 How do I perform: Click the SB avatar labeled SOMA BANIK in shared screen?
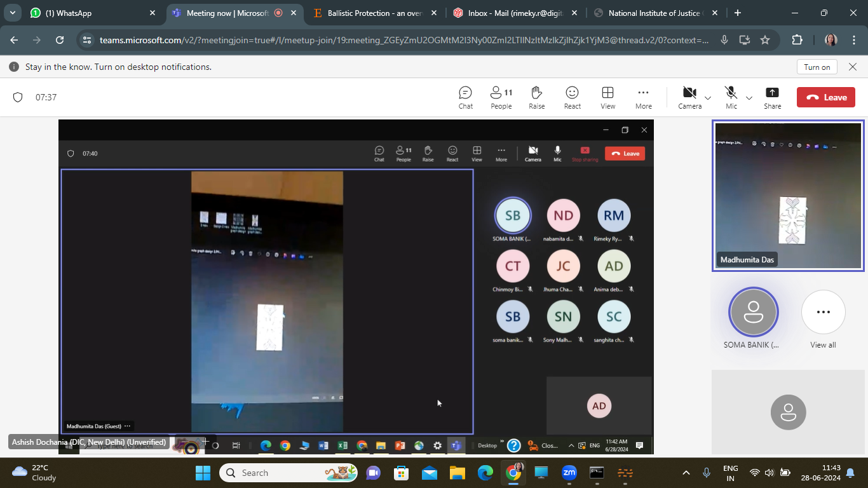(x=512, y=215)
